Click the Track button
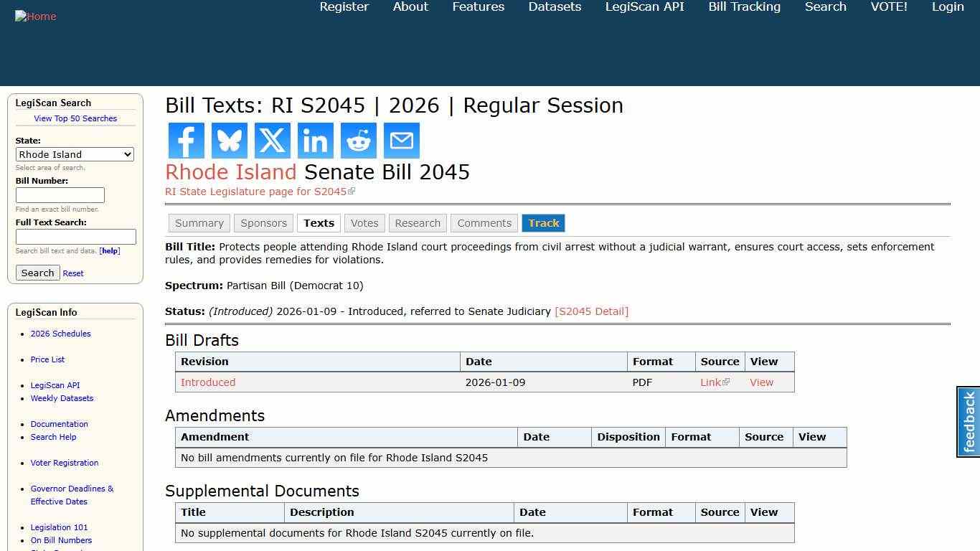 pos(543,223)
